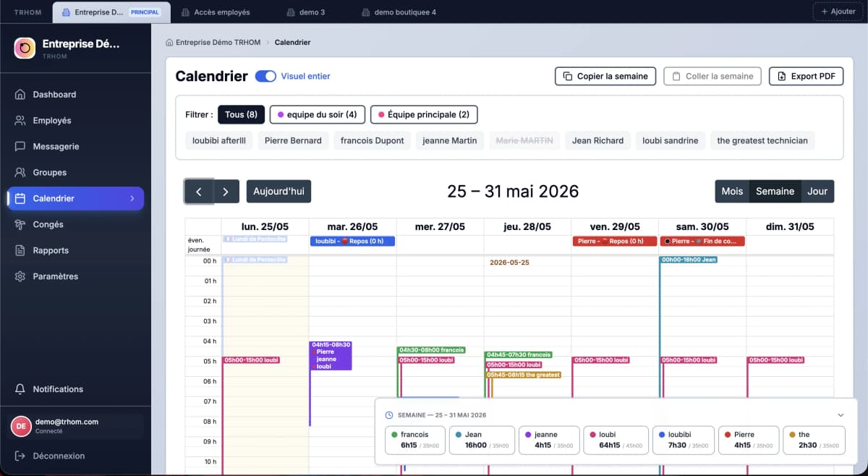
Task: Click Coller la semaine button
Action: coord(712,77)
